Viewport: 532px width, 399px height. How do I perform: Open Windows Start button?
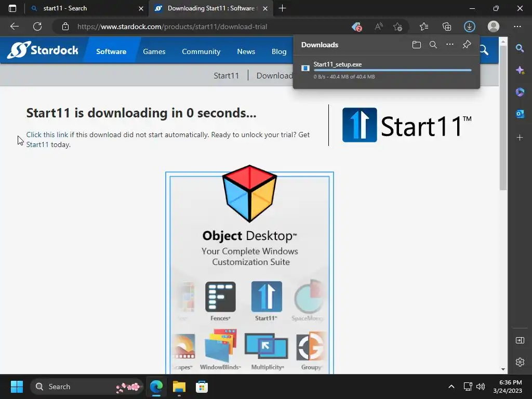[17, 387]
